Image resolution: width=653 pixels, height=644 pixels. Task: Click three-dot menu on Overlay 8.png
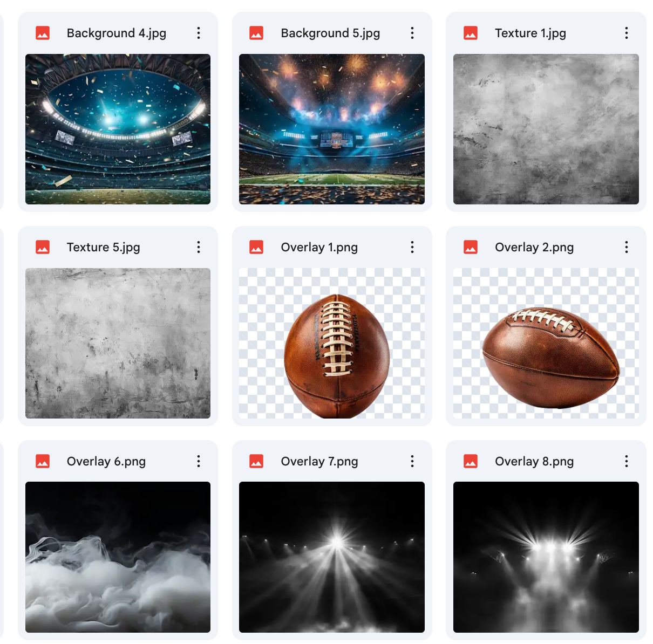coord(627,461)
